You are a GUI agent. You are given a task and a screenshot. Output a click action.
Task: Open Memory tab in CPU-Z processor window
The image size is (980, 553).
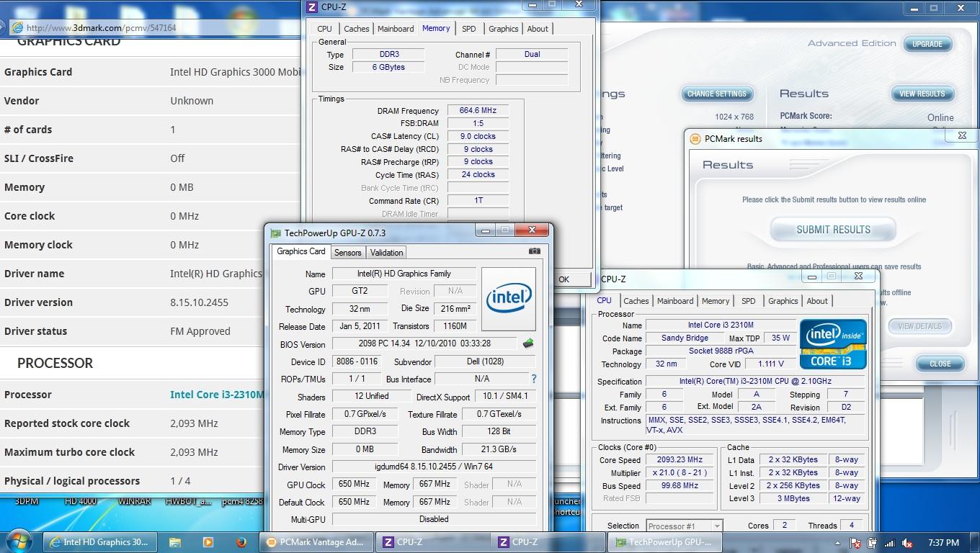click(x=716, y=301)
